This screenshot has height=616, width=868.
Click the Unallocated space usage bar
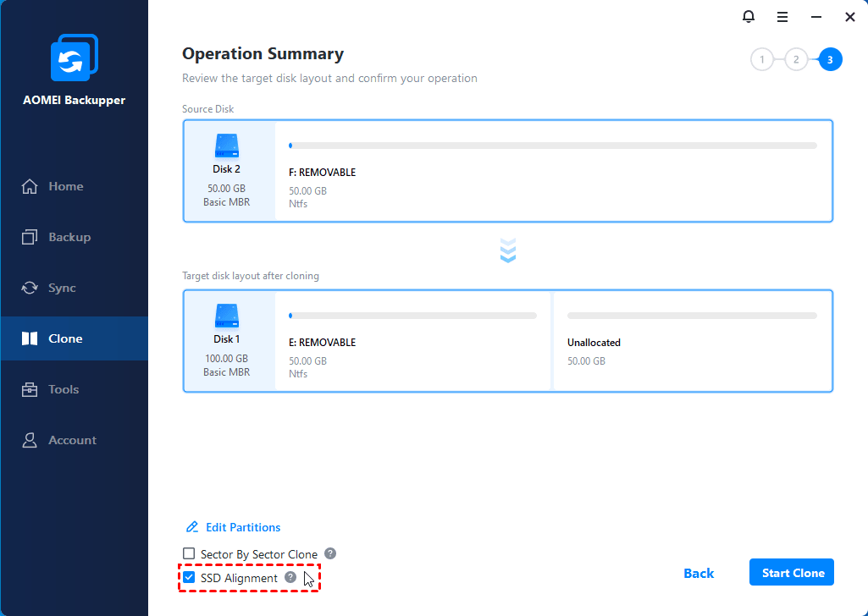click(x=692, y=316)
